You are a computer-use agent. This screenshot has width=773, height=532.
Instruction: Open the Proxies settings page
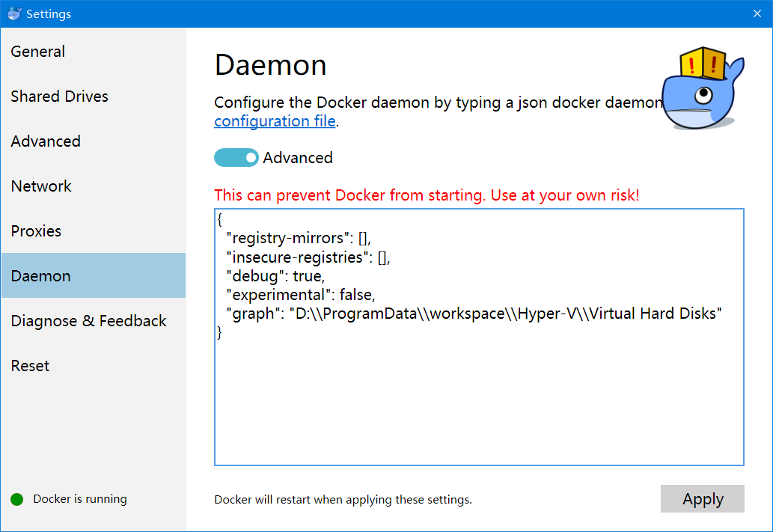(94, 230)
